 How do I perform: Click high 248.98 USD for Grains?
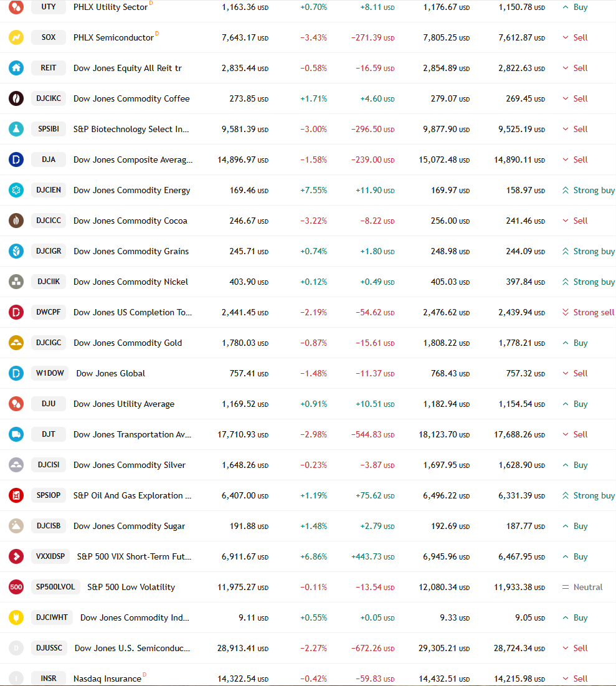coord(450,252)
